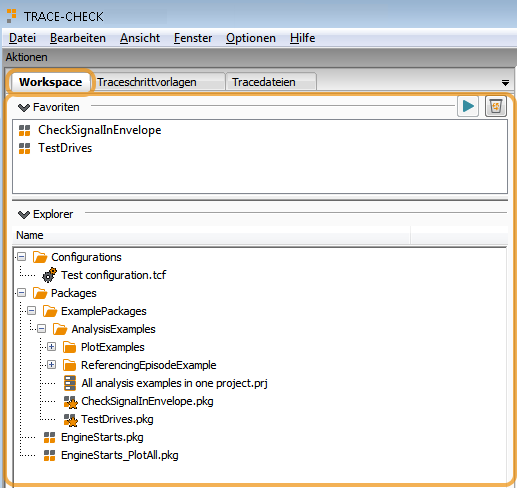This screenshot has height=488, width=517.
Task: Select EngineStarts_PlotAll.pkg in Explorer
Action: pos(120,455)
